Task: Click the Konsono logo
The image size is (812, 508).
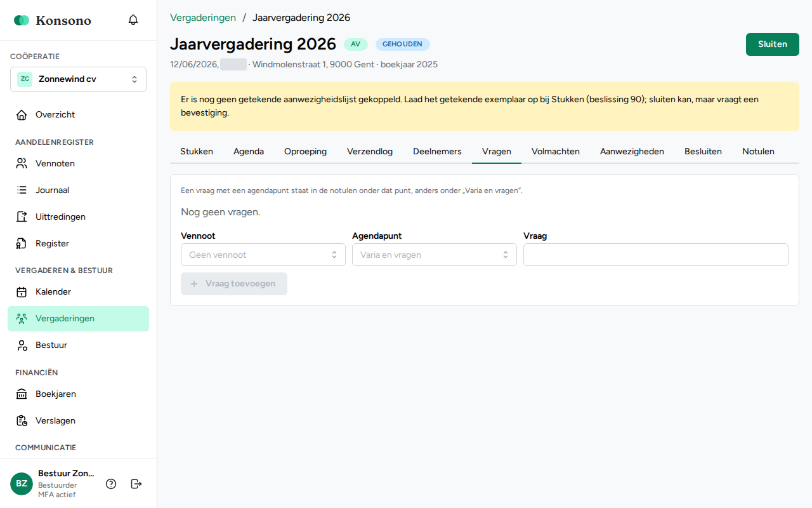Action: pyautogui.click(x=53, y=20)
